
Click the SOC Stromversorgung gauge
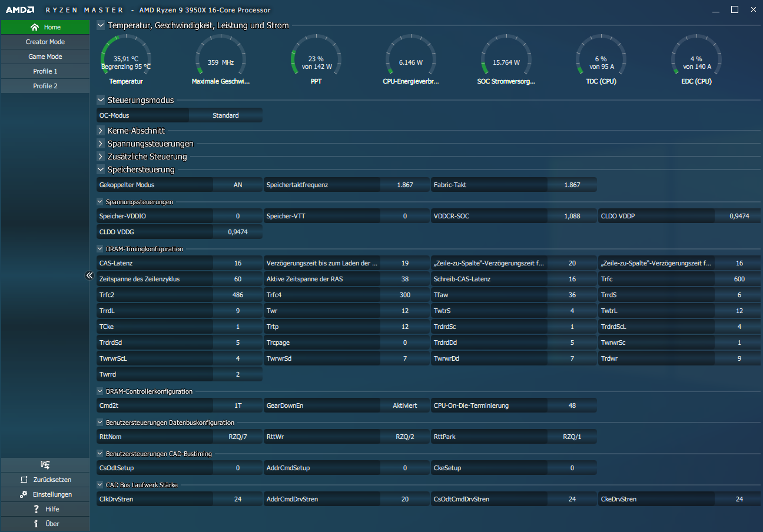coord(506,60)
